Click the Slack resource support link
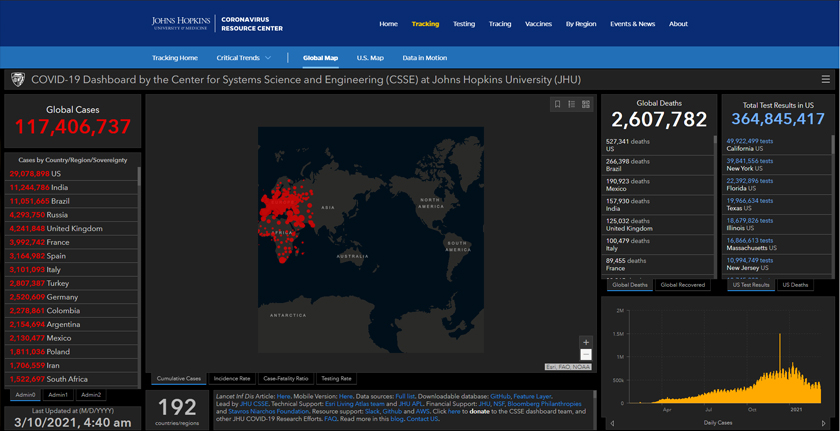 373,412
